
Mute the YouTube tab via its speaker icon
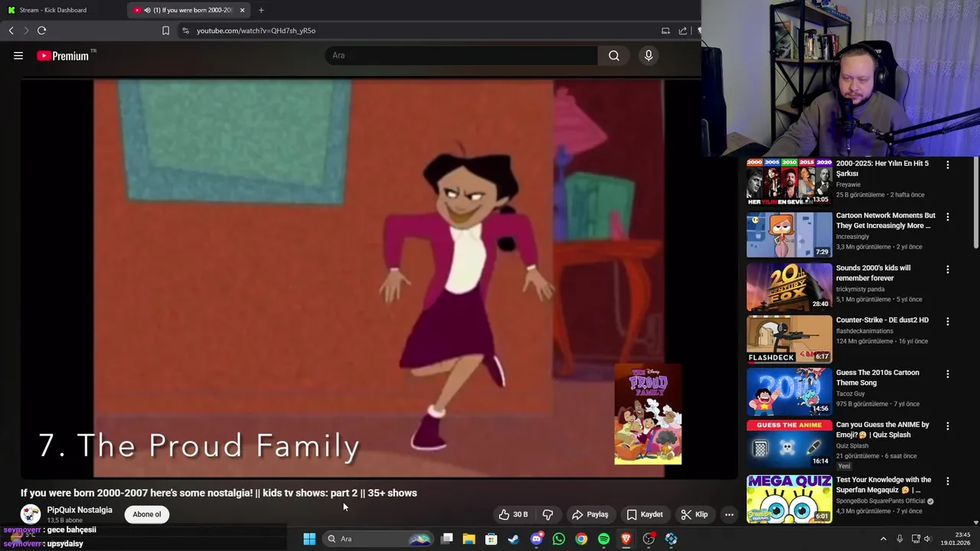point(147,10)
